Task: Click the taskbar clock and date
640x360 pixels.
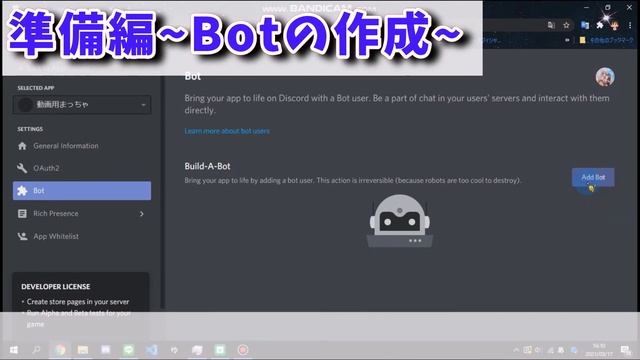Action: coord(599,350)
